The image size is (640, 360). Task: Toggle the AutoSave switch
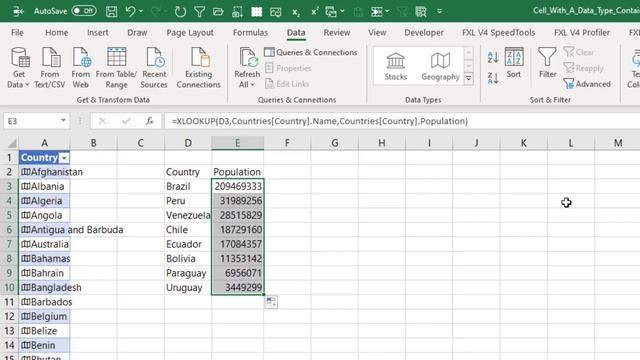84,11
